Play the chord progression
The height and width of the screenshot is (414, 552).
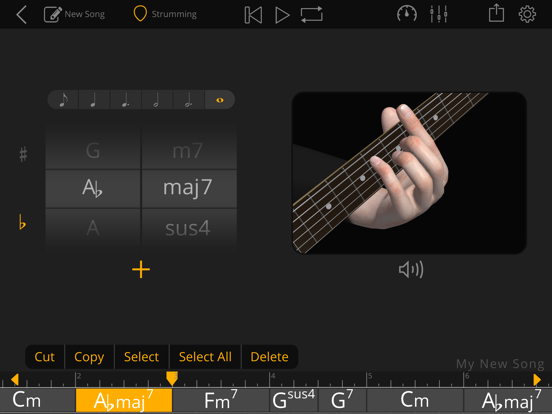[282, 15]
